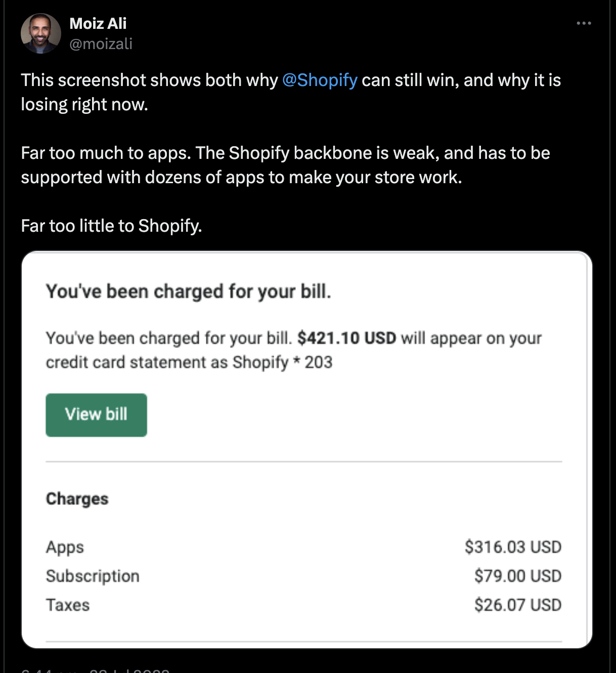Click the Moiz Ali display name
This screenshot has width=616, height=673.
click(x=98, y=23)
